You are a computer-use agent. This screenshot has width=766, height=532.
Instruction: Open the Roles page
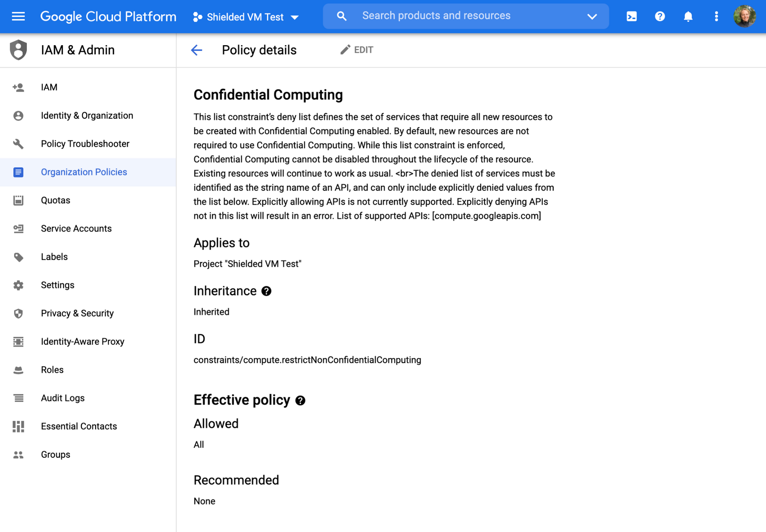click(x=88, y=370)
